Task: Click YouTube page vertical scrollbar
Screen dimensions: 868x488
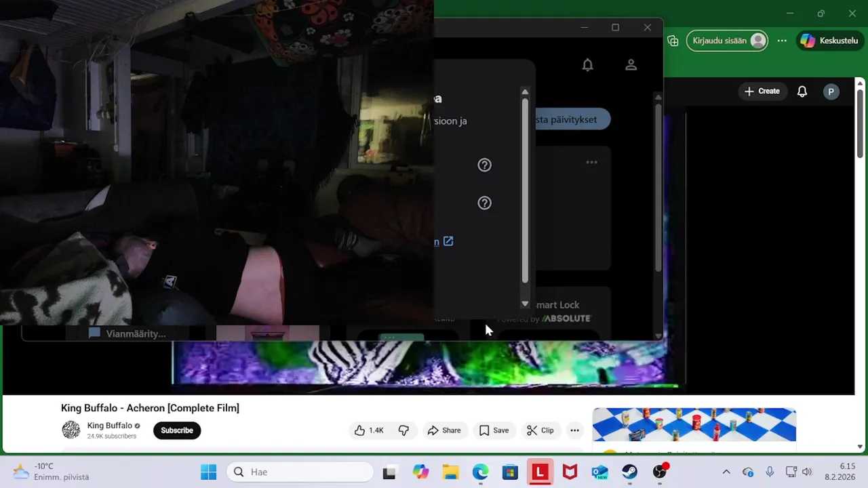Action: tap(861, 122)
